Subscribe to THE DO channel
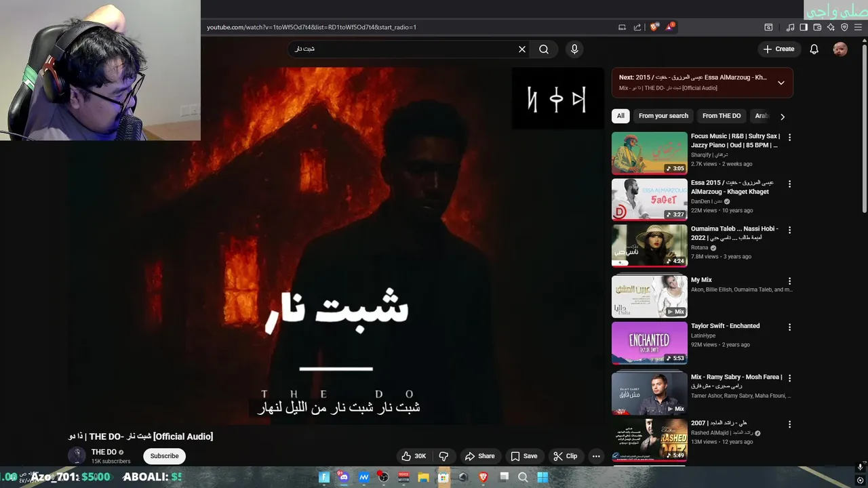Screen dimensions: 868x488 (165, 456)
